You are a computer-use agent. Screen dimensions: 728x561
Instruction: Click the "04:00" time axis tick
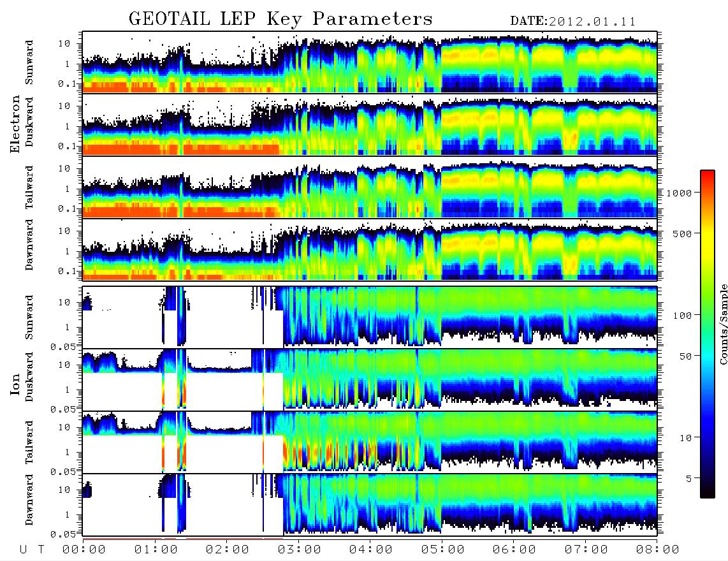pos(371,550)
